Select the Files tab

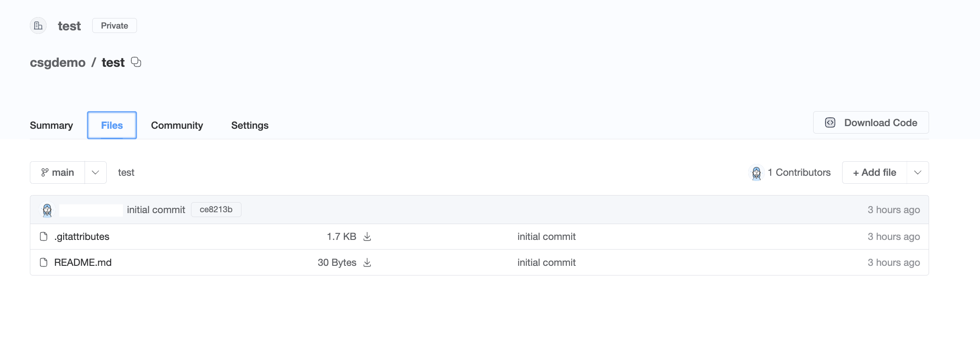112,126
